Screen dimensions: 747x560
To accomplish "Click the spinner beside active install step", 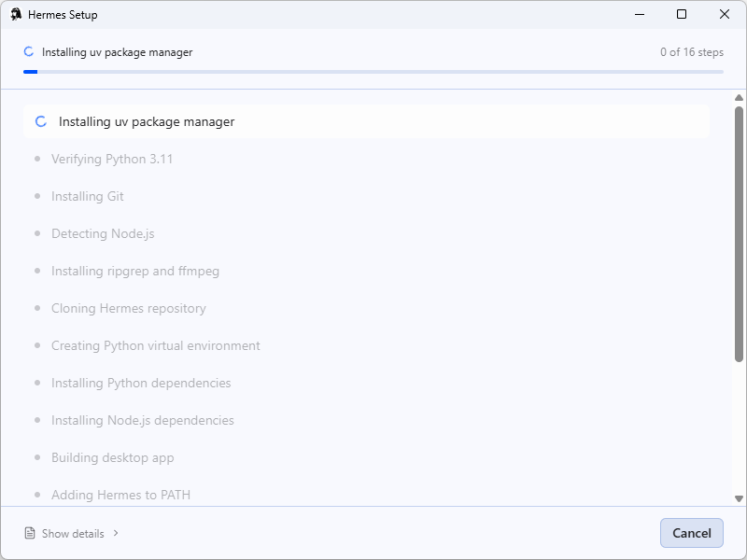I will (41, 121).
